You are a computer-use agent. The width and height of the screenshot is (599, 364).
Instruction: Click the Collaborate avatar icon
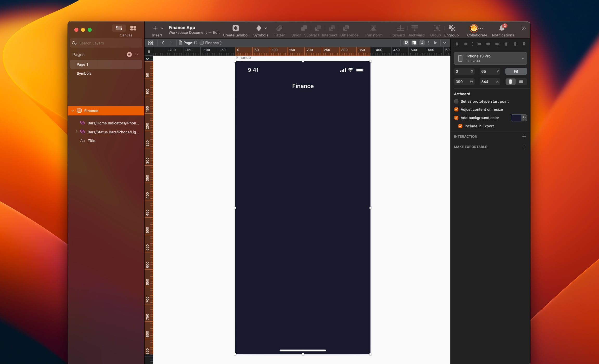[473, 28]
